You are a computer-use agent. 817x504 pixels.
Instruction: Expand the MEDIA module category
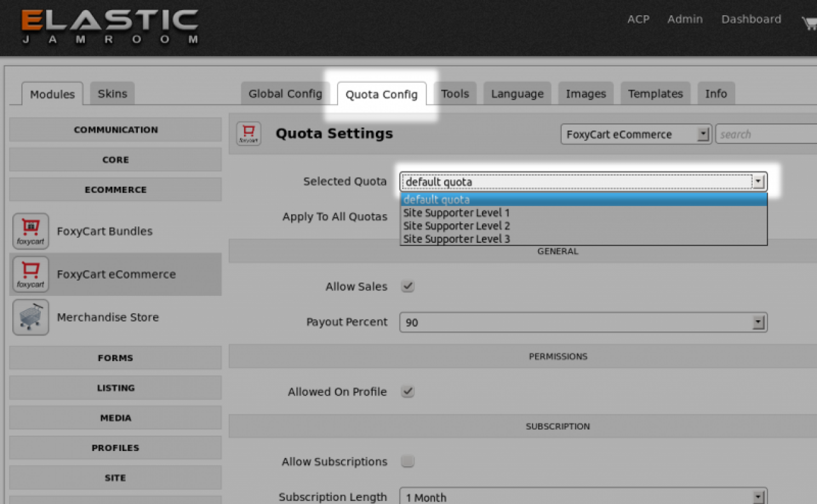pos(116,418)
